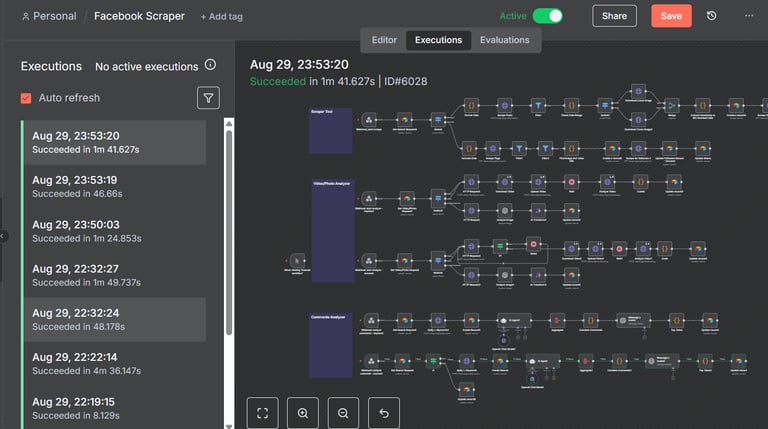Zoom out of the workflow canvas

343,413
